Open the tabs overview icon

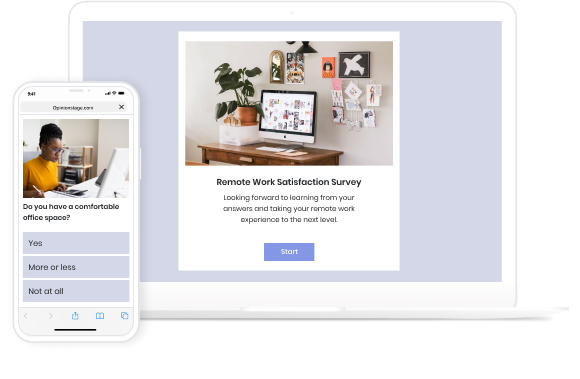click(125, 315)
